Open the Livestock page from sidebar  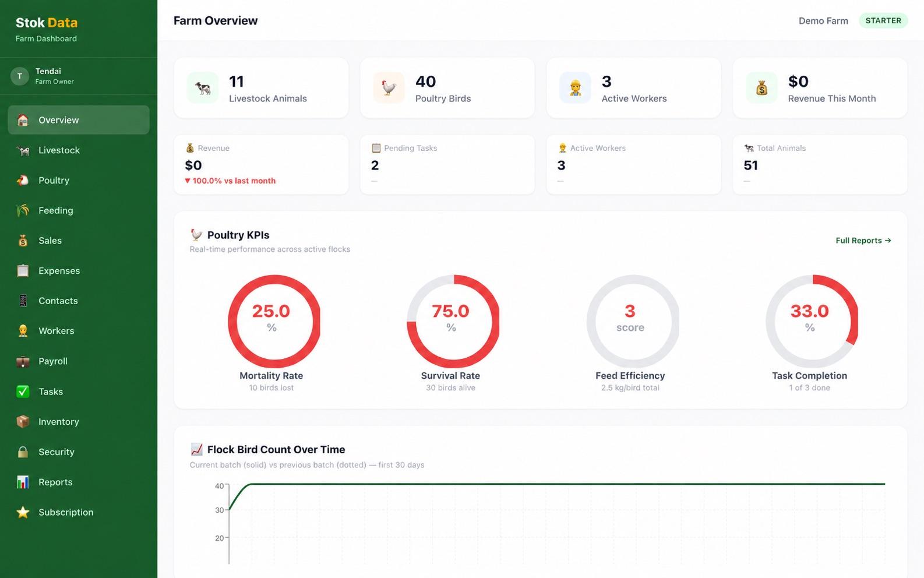tap(79, 150)
